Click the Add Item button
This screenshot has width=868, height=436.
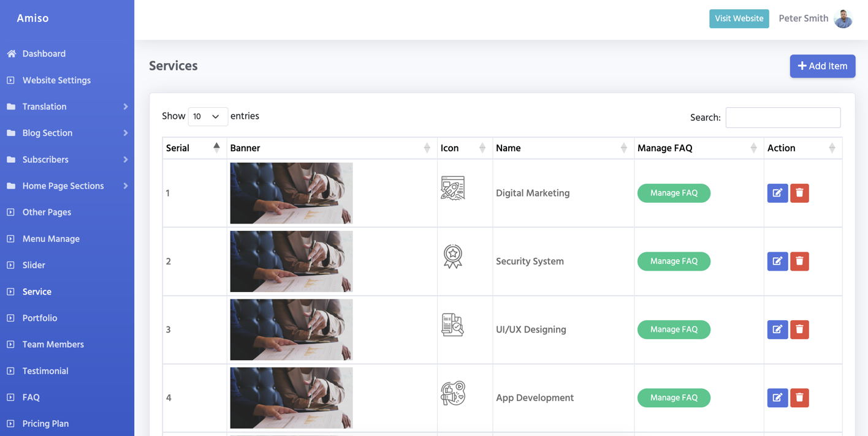[822, 66]
